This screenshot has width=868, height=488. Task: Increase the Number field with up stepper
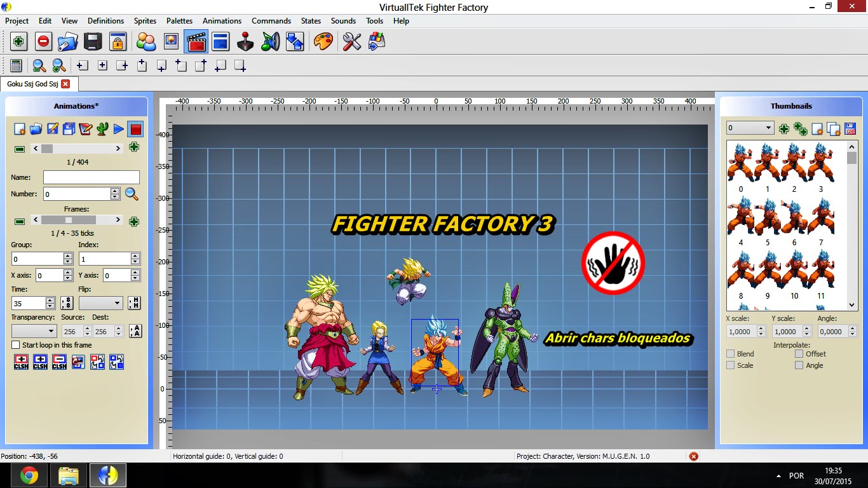point(115,191)
